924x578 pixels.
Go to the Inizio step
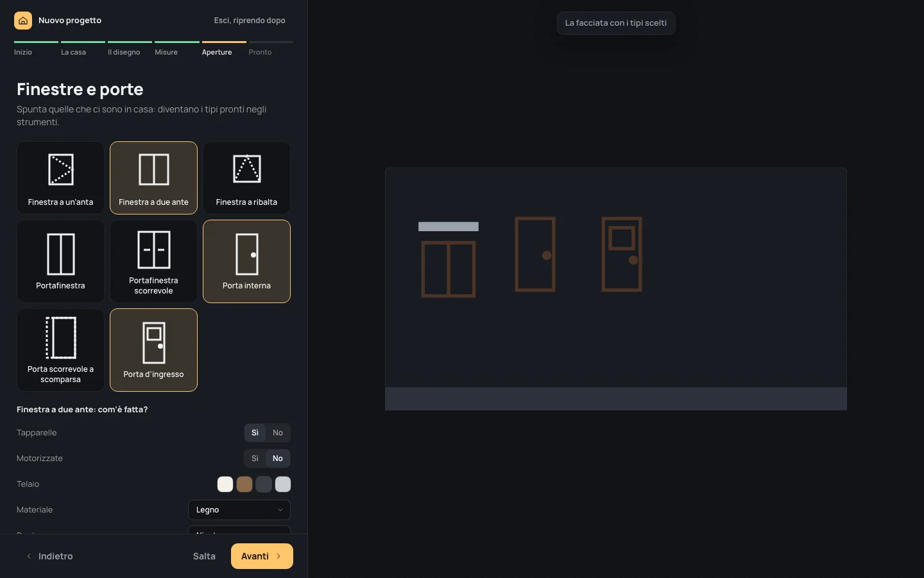pyautogui.click(x=36, y=49)
